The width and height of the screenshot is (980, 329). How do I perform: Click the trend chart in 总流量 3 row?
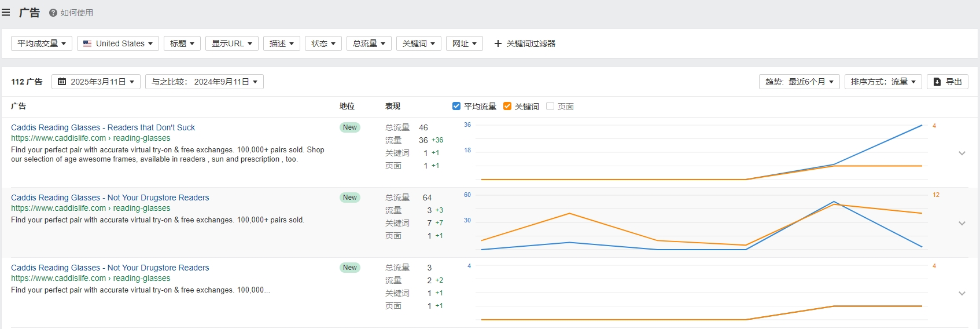[701, 293]
